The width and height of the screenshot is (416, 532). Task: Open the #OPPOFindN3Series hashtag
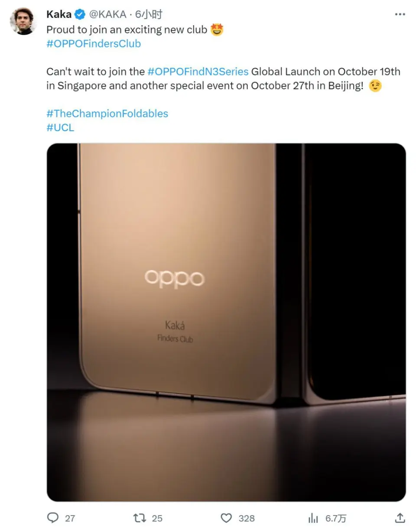pos(198,71)
